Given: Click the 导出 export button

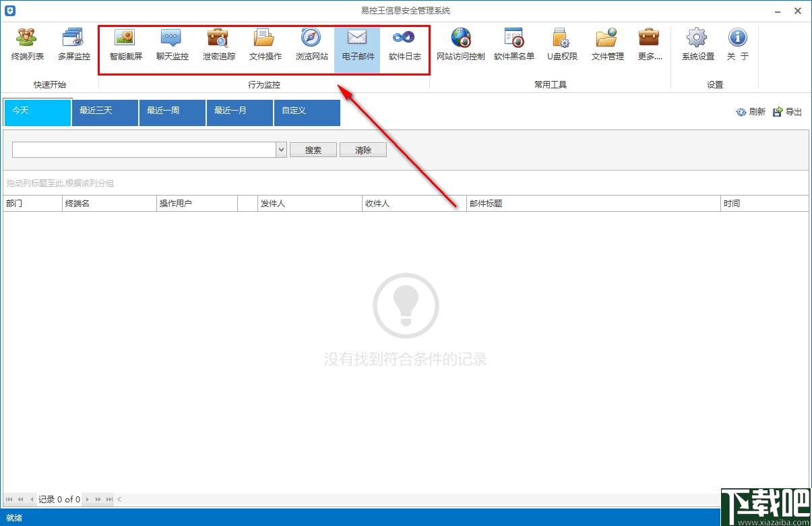Looking at the screenshot, I should (788, 112).
